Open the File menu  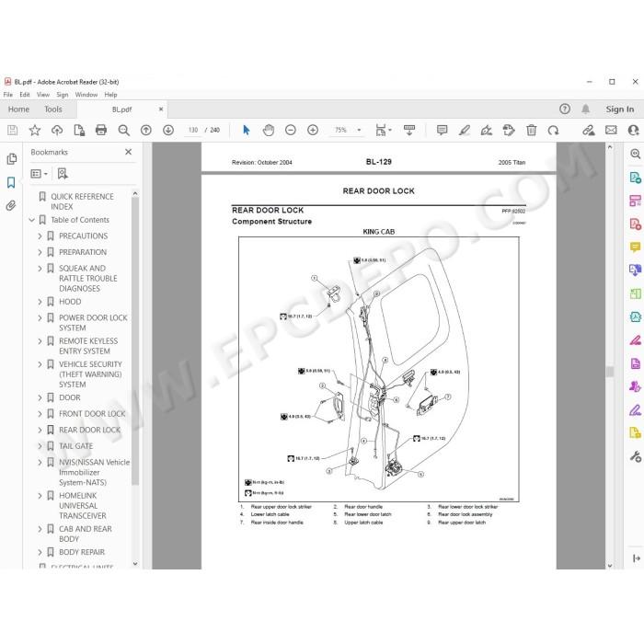[7, 95]
